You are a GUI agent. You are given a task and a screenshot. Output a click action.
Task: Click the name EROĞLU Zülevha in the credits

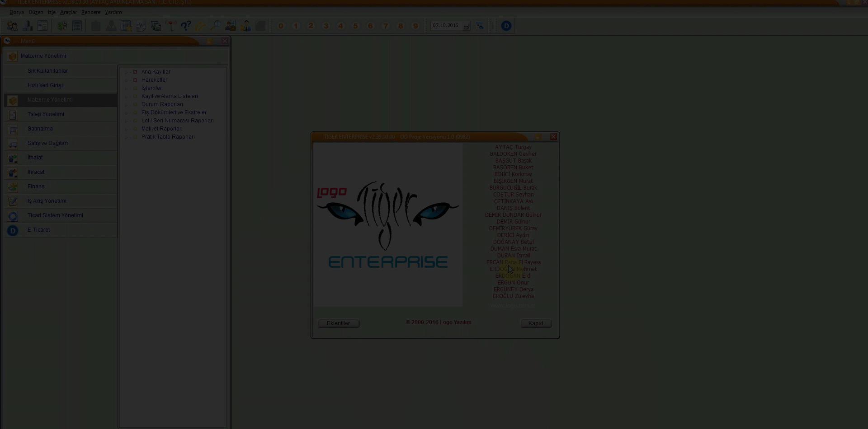(x=513, y=296)
